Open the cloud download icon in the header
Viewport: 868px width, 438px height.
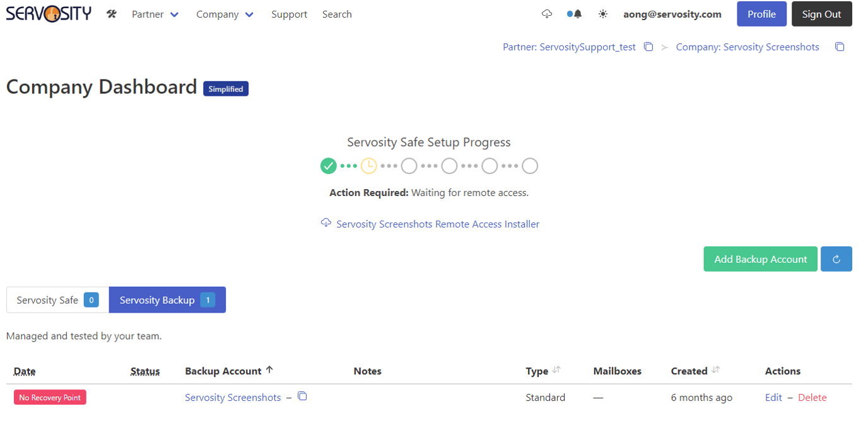[546, 13]
